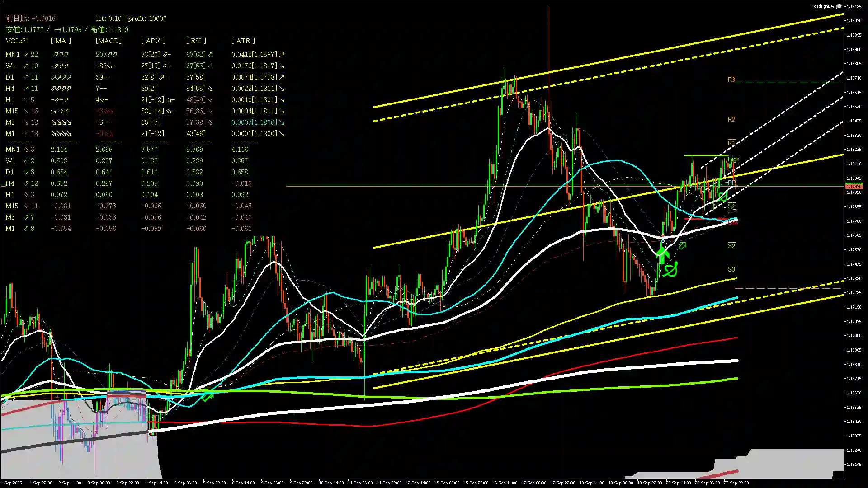Click the H4 row in upper table

pyautogui.click(x=10, y=89)
